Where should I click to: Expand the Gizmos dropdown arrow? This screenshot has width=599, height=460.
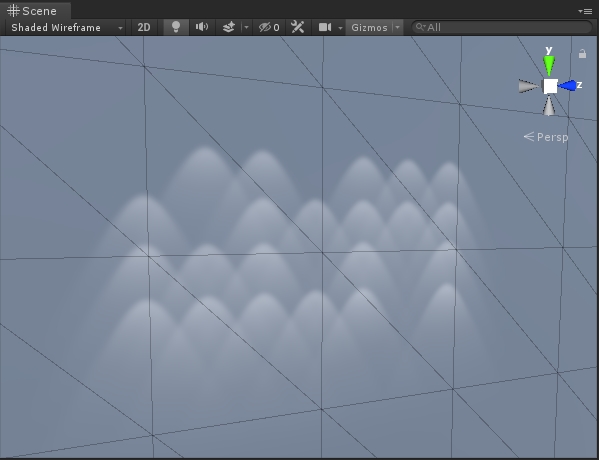point(398,28)
